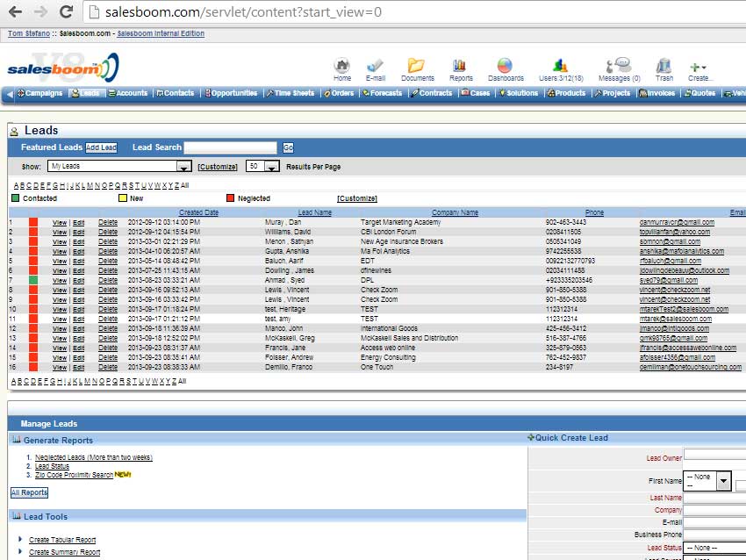Click Customize link beside Neglected legend
The width and height of the screenshot is (746, 560).
[x=357, y=198]
